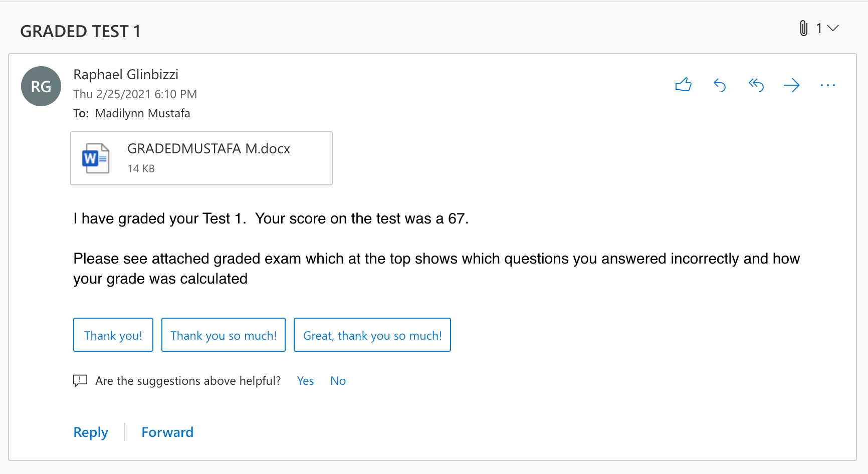
Task: Click the Reply arrow icon
Action: coord(720,85)
